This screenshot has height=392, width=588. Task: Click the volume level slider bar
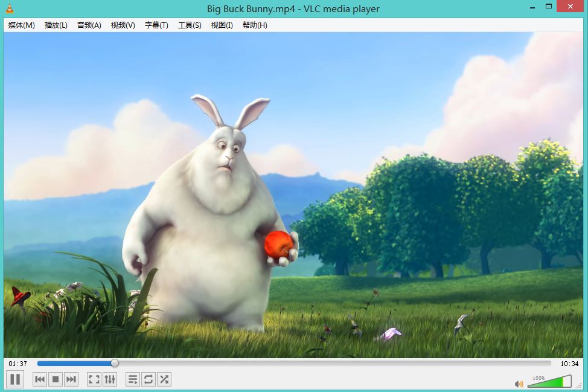[549, 382]
